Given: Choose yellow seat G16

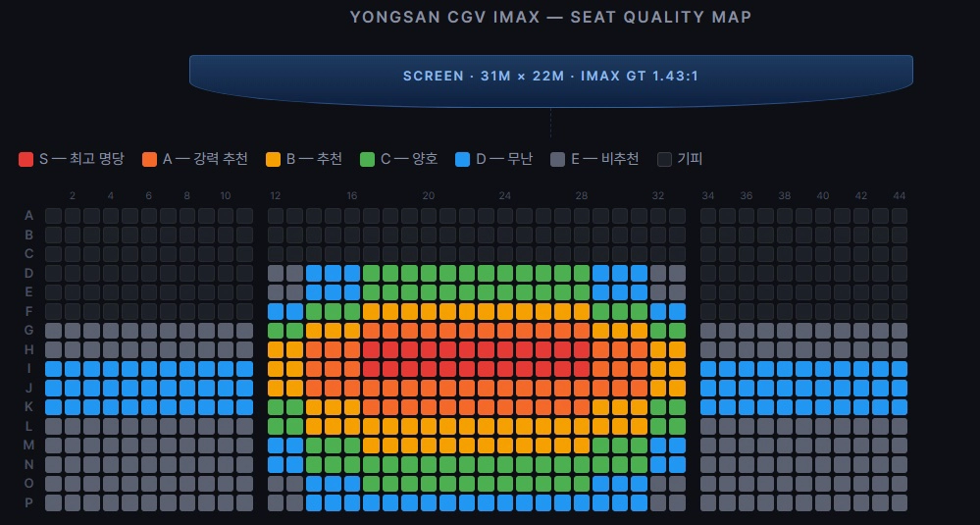Looking at the screenshot, I should 352,331.
